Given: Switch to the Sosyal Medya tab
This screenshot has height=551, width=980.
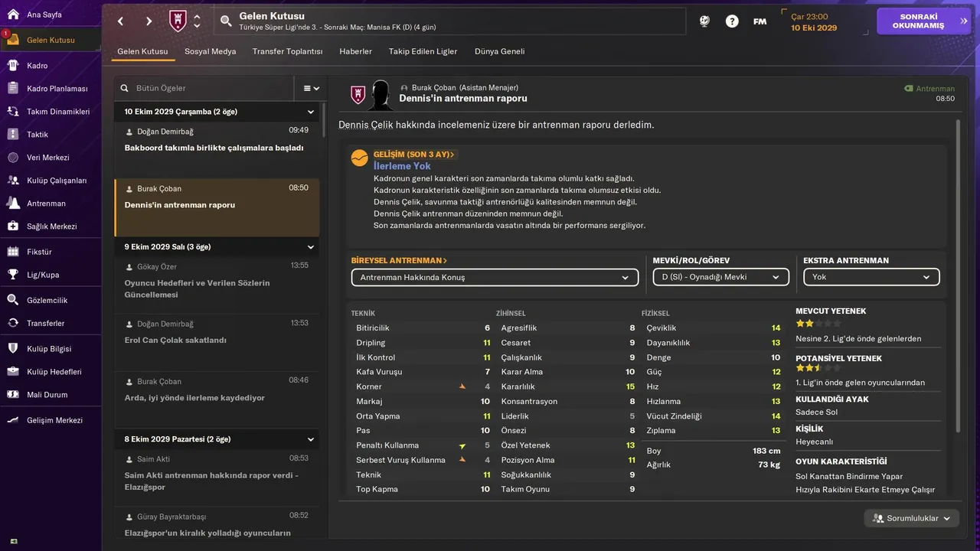Looking at the screenshot, I should [x=210, y=51].
